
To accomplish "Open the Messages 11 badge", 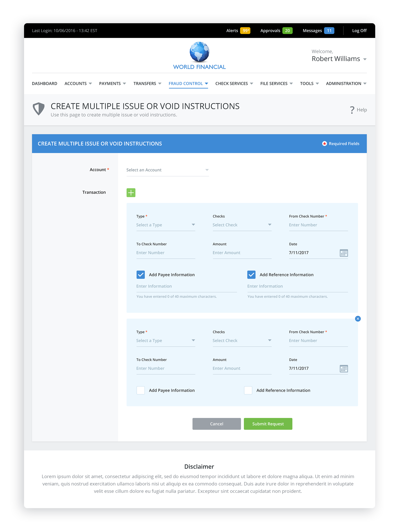I will point(329,31).
